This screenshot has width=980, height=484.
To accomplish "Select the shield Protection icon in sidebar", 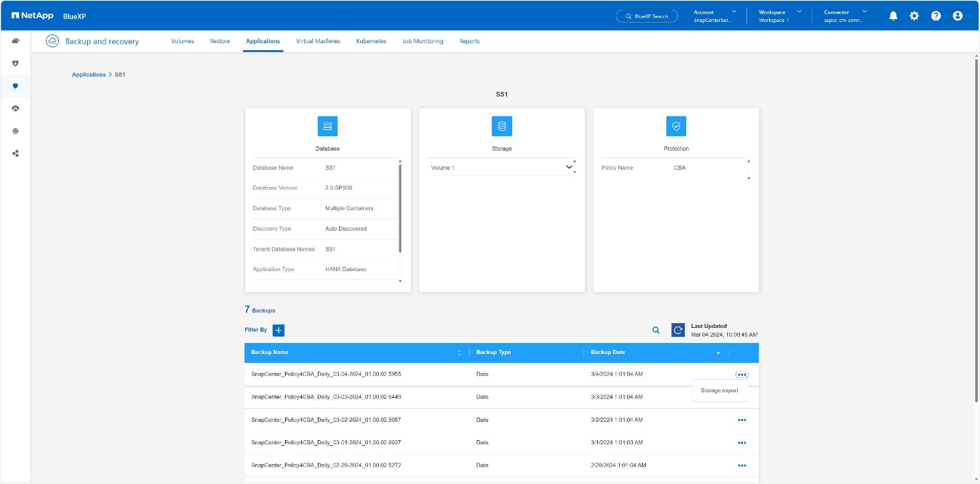I will tap(15, 86).
